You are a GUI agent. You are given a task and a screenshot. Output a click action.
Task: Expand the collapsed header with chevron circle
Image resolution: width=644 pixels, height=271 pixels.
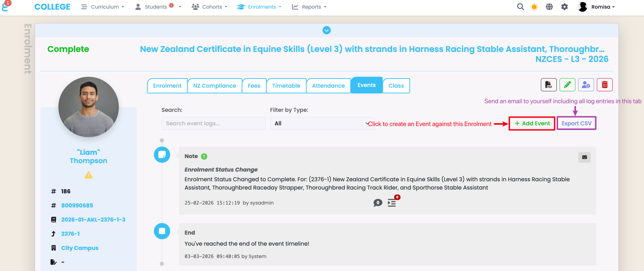click(327, 30)
